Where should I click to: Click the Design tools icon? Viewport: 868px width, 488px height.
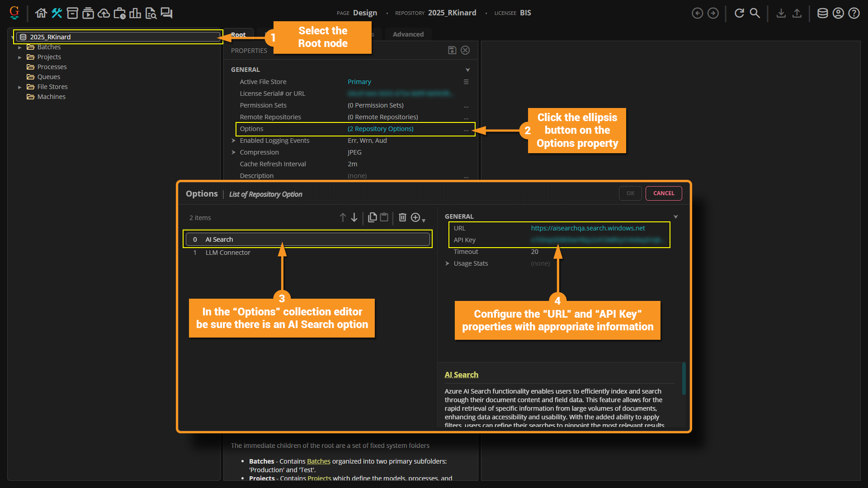pos(57,13)
